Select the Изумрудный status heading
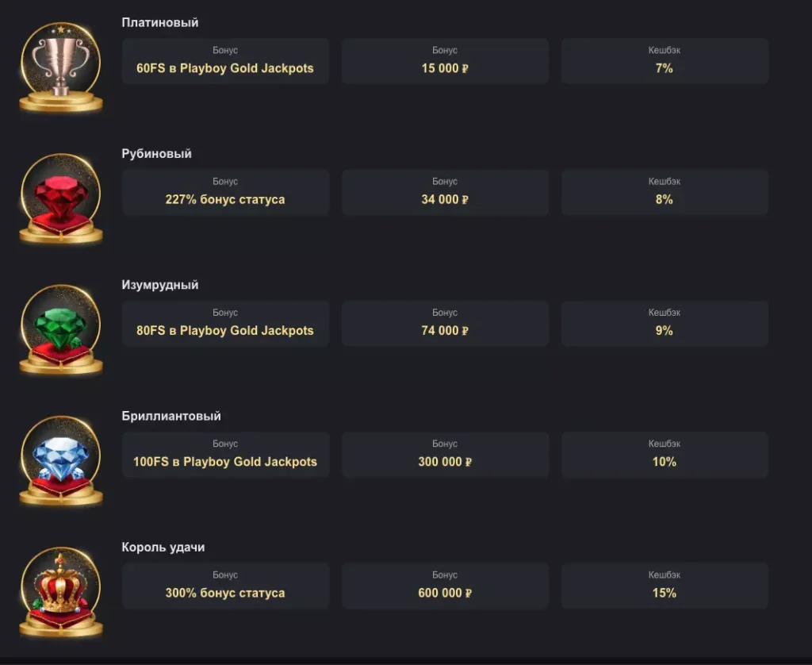 pos(160,285)
